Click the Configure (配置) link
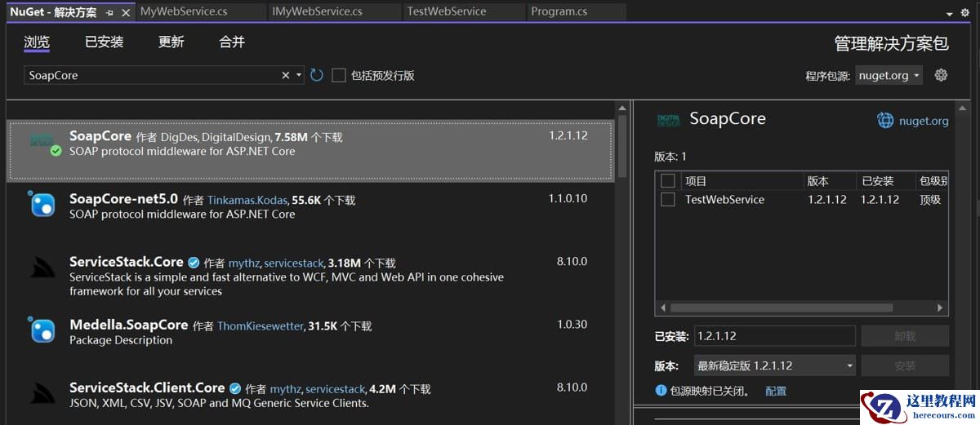The image size is (980, 425). (776, 392)
